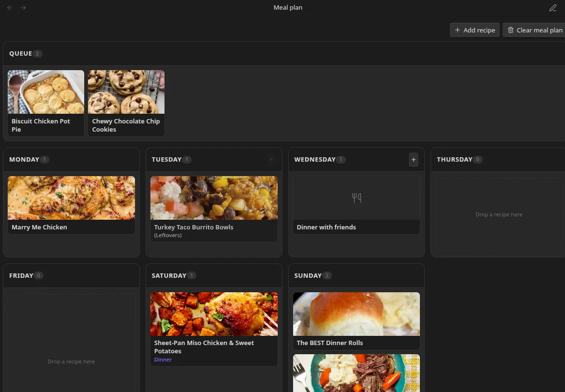Click the TUESDAY column heading
565x392 pixels.
[166, 159]
